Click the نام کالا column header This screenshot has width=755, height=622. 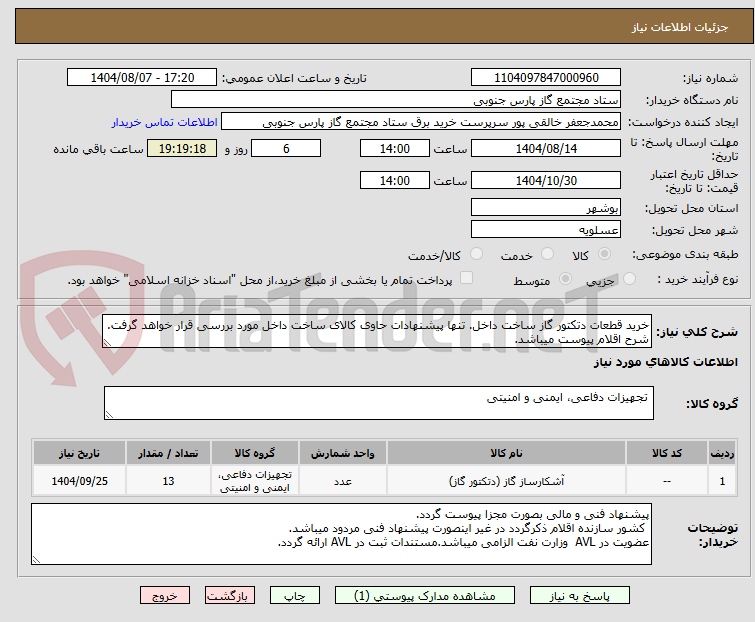tap(506, 453)
